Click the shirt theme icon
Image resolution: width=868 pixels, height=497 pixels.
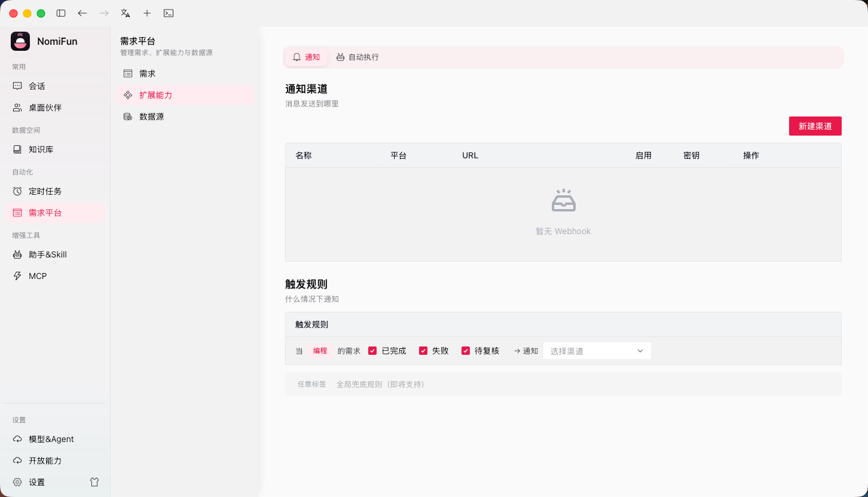pos(94,482)
